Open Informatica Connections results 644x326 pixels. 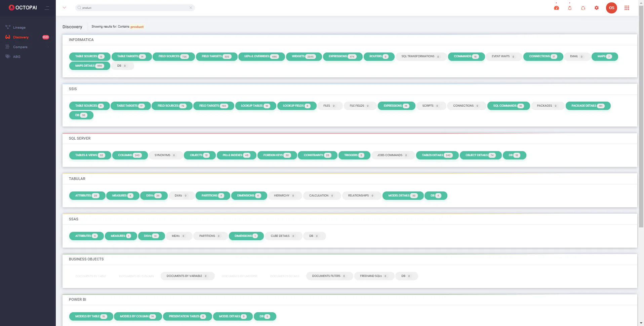(543, 57)
